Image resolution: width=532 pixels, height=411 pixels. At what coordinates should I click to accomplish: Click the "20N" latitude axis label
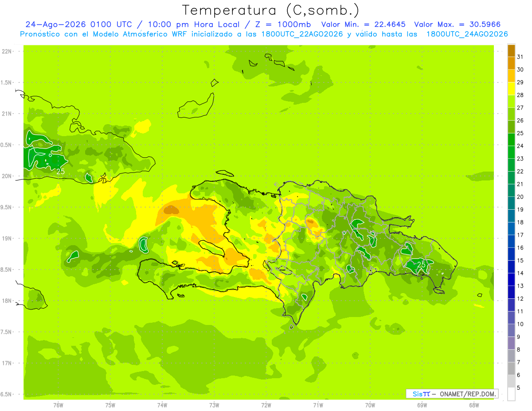pyautogui.click(x=7, y=176)
